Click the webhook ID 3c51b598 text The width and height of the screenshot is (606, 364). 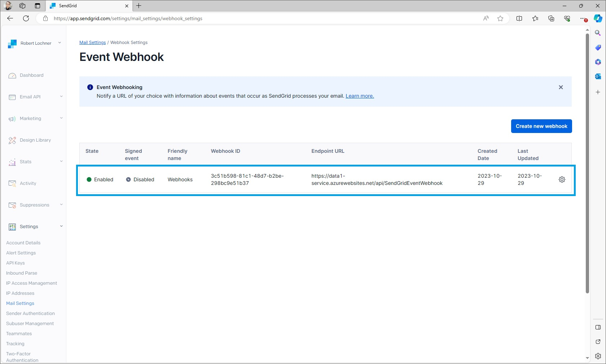pyautogui.click(x=247, y=179)
